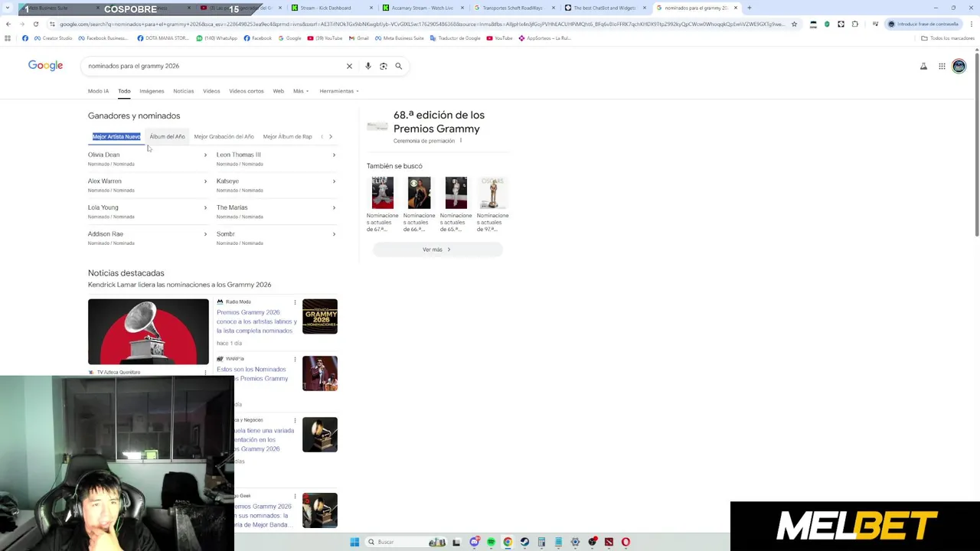This screenshot has width=980, height=551.
Task: Click the Windows taskbar Buscar search box
Action: [404, 542]
